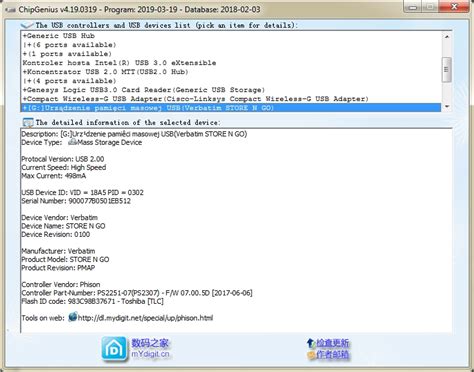Click the ChipGenius title bar app icon
This screenshot has height=372, width=474.
pos(10,10)
